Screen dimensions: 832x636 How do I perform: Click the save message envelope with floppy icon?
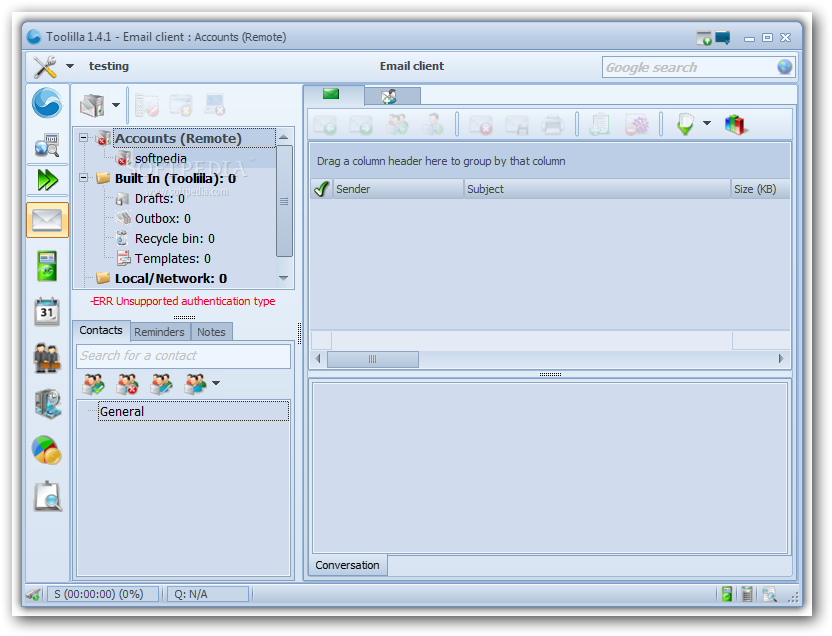(x=517, y=125)
